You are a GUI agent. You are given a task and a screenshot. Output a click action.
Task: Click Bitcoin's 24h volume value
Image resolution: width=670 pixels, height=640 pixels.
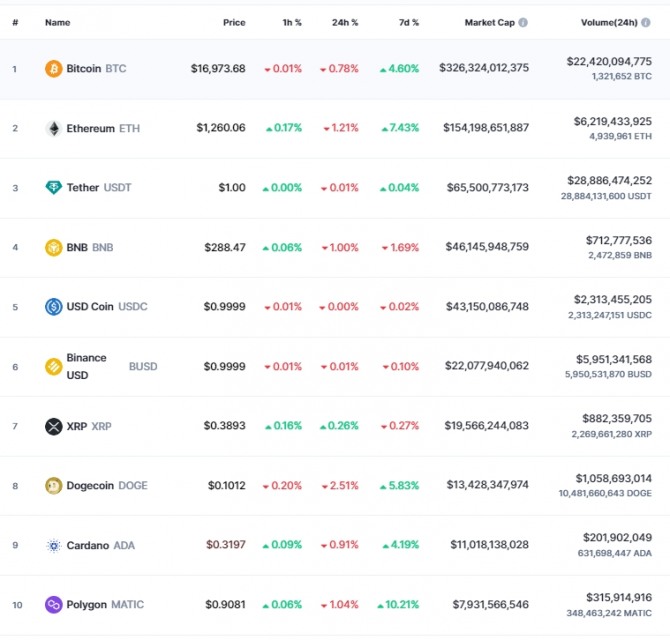[x=608, y=61]
